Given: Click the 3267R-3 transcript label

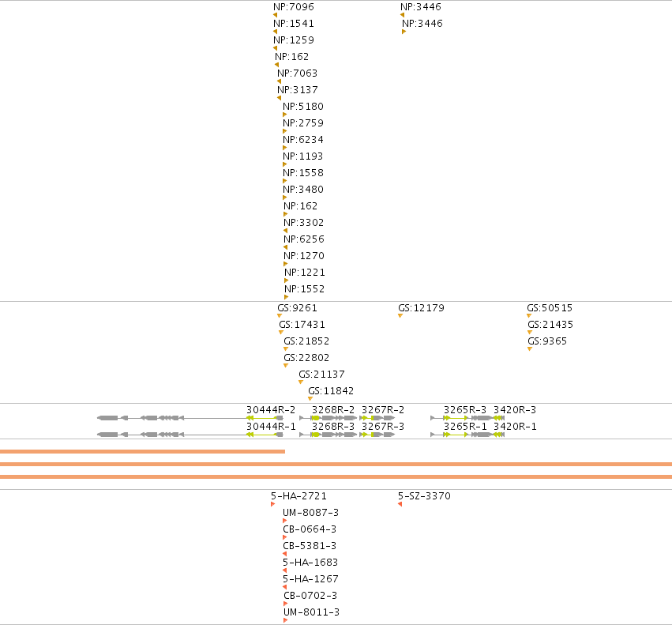Looking at the screenshot, I should point(383,427).
